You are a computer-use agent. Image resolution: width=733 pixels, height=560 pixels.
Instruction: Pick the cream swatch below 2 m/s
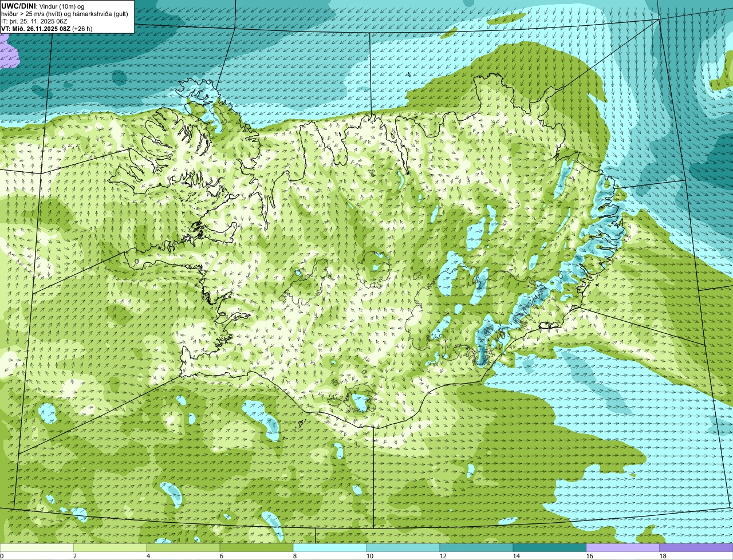tap(37, 547)
